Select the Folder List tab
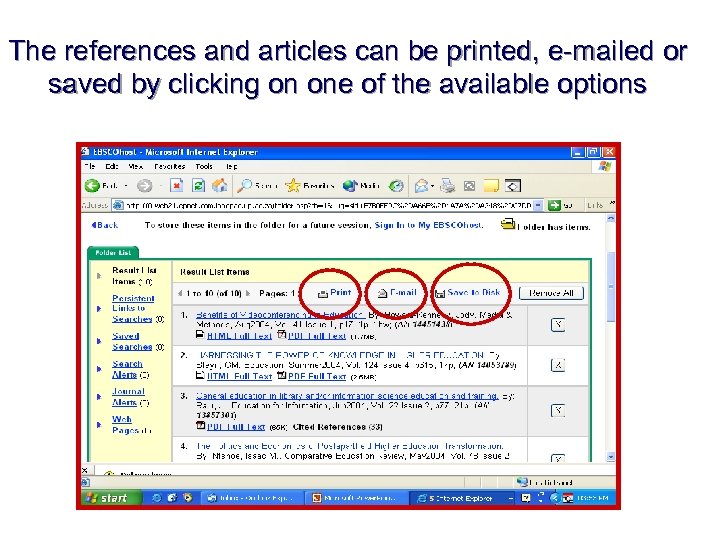720x540 pixels. tap(113, 253)
